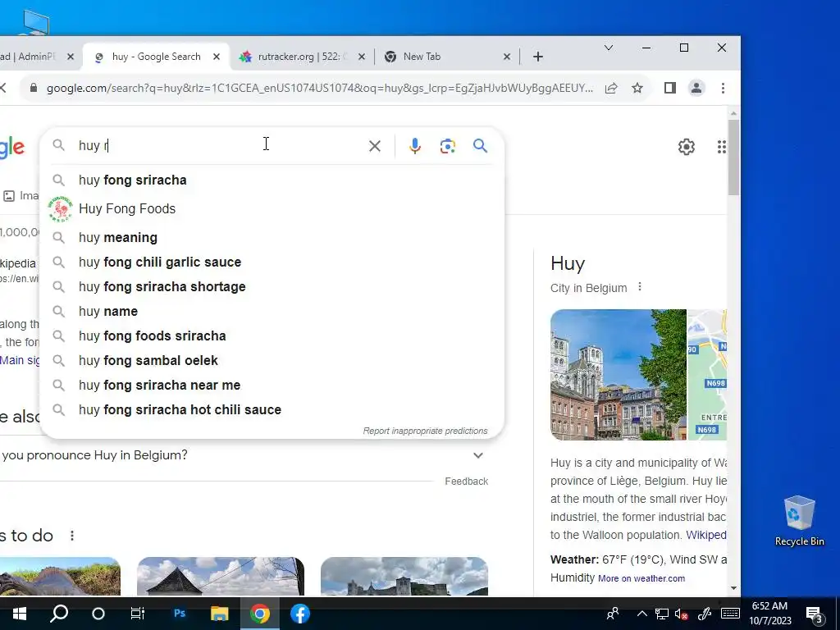View site information via the lock icon
Viewport: 840px width, 630px height.
pos(33,88)
